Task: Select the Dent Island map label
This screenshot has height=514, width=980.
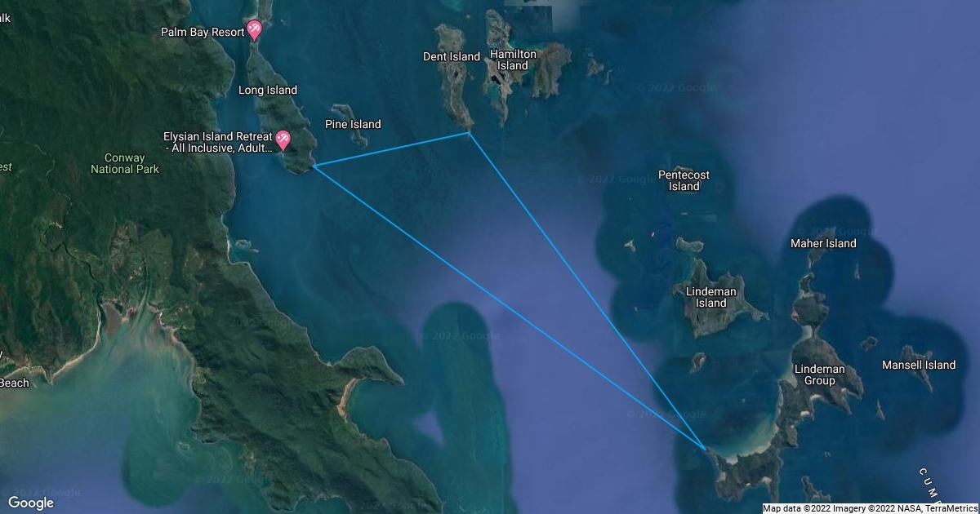Action: (452, 56)
